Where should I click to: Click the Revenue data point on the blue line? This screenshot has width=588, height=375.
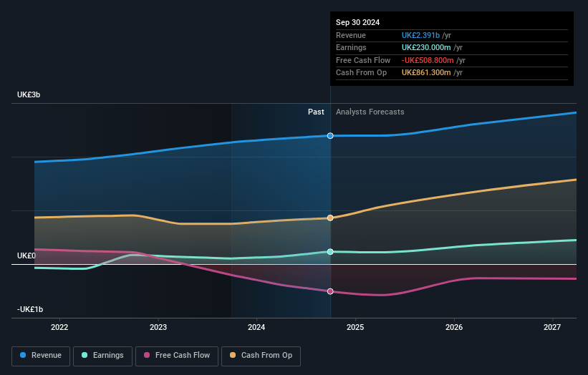click(x=330, y=135)
